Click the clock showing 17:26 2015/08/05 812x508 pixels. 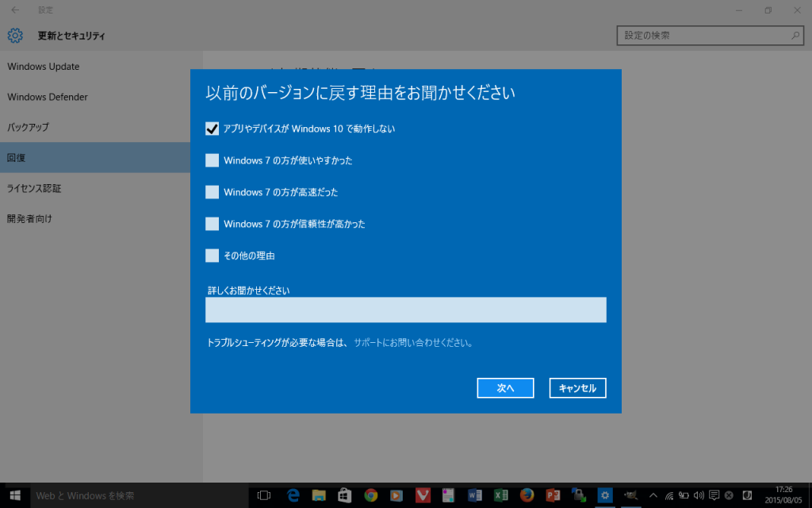coord(783,495)
